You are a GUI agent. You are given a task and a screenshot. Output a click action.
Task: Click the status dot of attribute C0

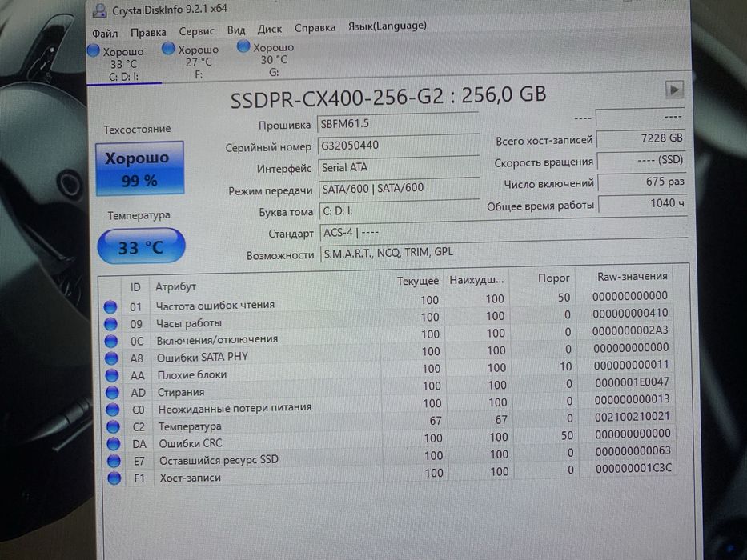(113, 410)
